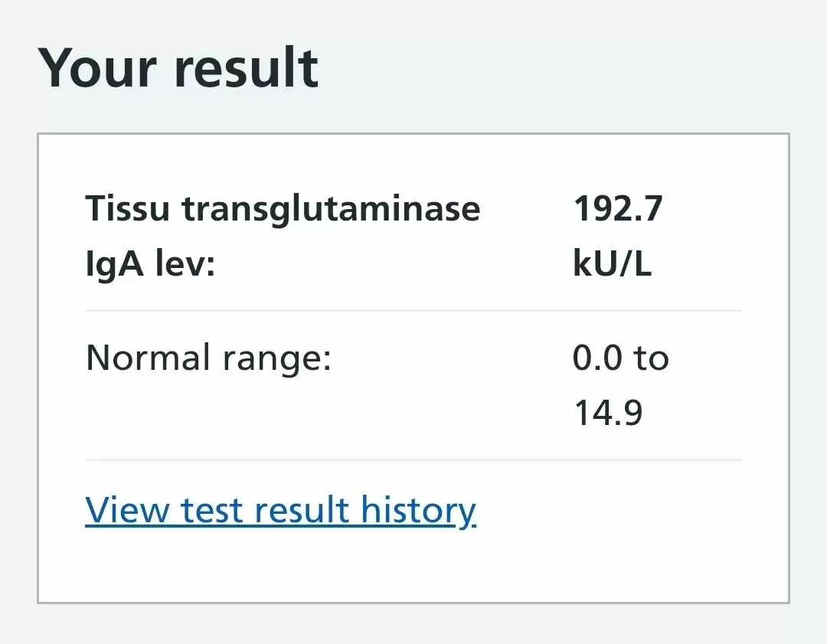This screenshot has width=827, height=644.
Task: Select the 14.9 upper range value
Action: click(608, 413)
